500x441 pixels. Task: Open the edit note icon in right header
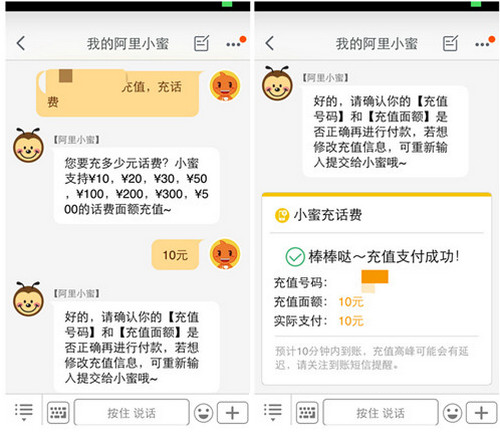coord(450,43)
